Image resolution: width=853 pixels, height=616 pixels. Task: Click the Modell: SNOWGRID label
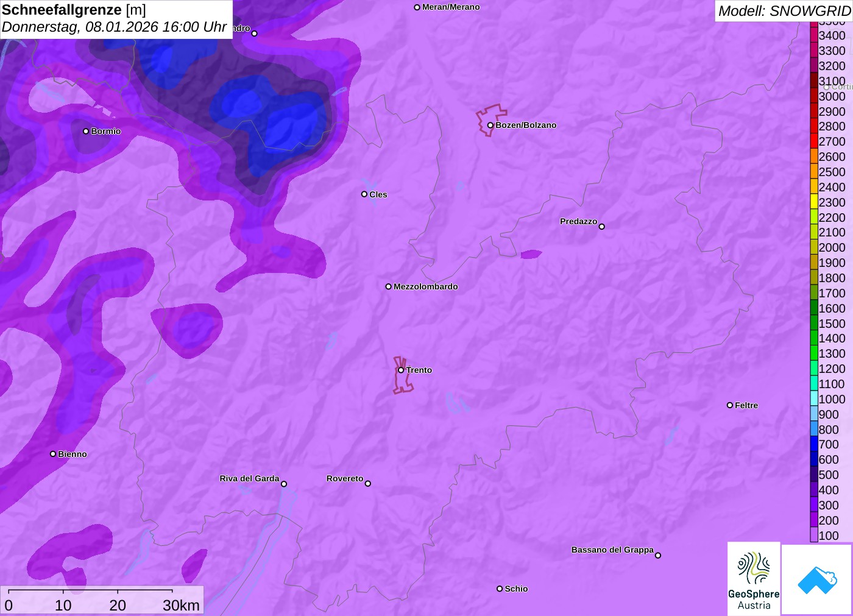[784, 11]
